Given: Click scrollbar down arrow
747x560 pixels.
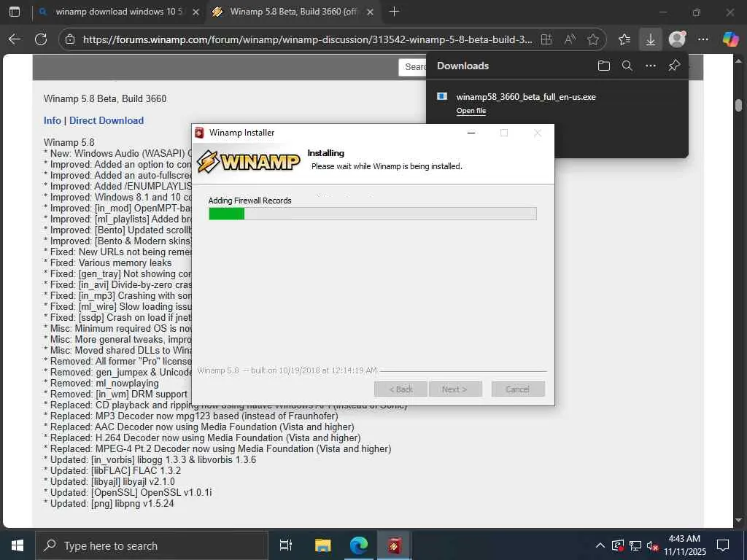Looking at the screenshot, I should pyautogui.click(x=738, y=520).
